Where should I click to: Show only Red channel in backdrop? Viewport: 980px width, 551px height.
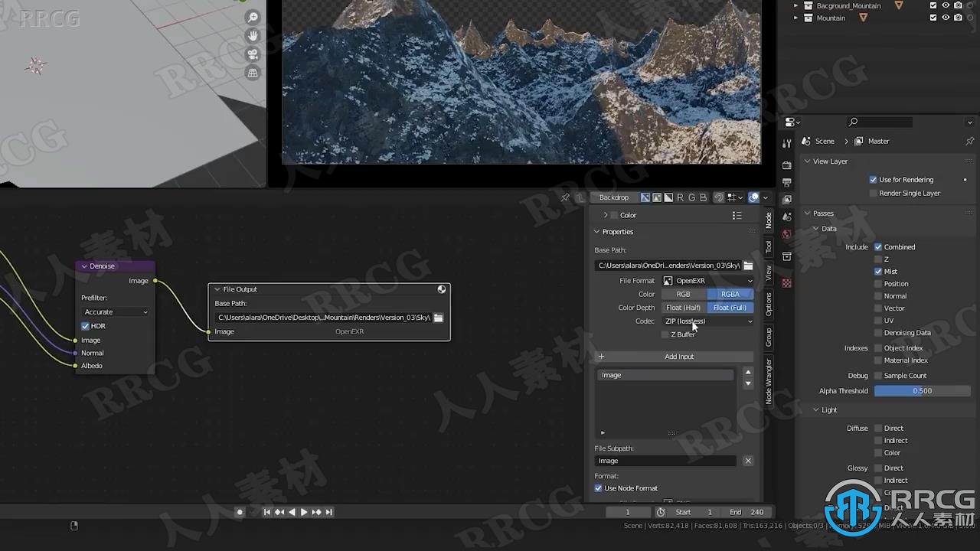coord(680,197)
